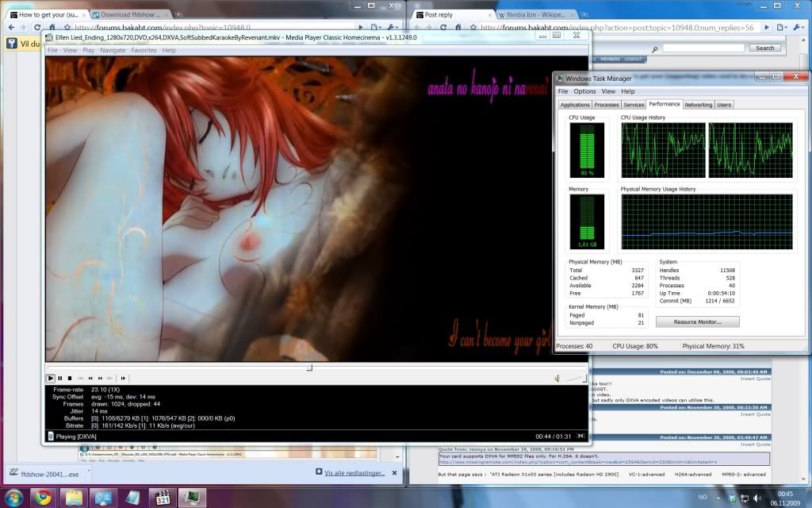Screen dimensions: 812x508
Task: Open the Services tab in Task Manager
Action: click(634, 105)
